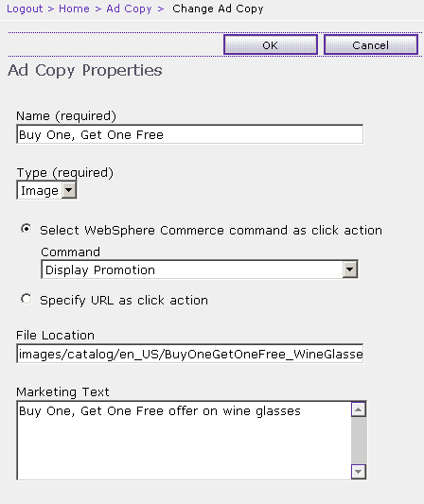Click into the File Location field

click(x=190, y=354)
